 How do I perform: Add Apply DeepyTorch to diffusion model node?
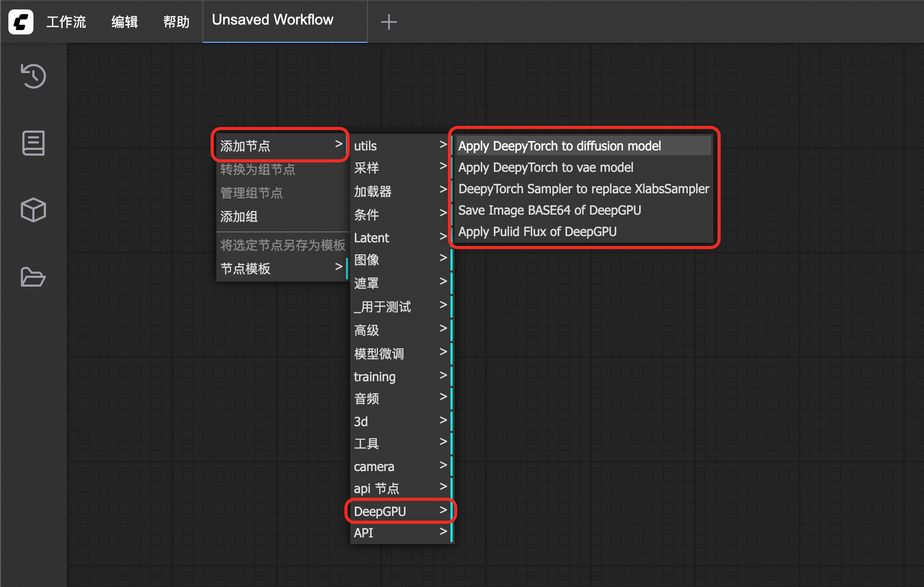583,146
